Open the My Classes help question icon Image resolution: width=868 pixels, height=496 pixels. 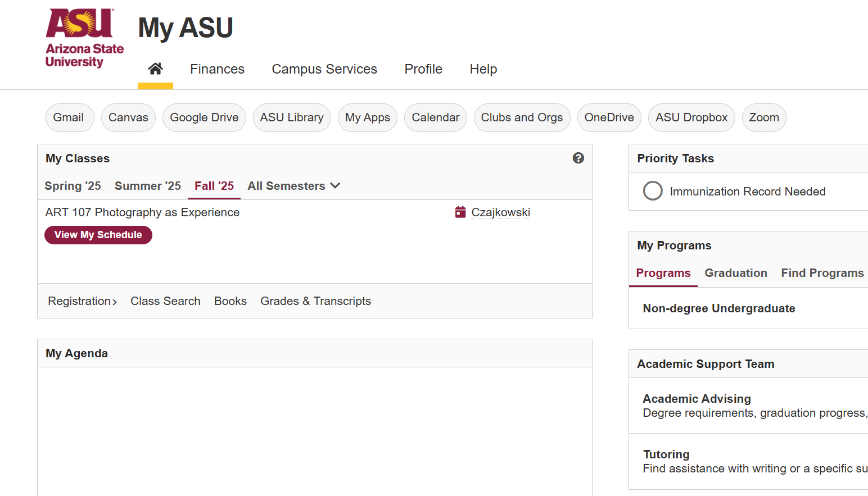click(578, 158)
